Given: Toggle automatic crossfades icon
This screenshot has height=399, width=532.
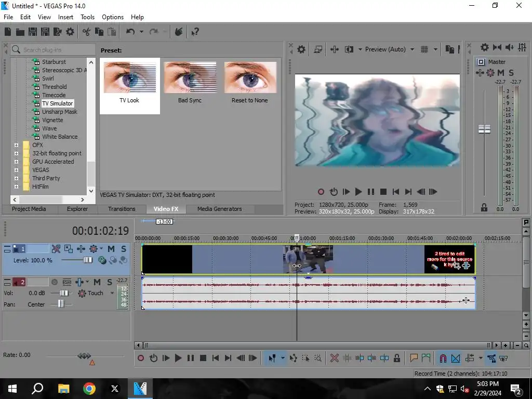Looking at the screenshot, I should tap(456, 358).
